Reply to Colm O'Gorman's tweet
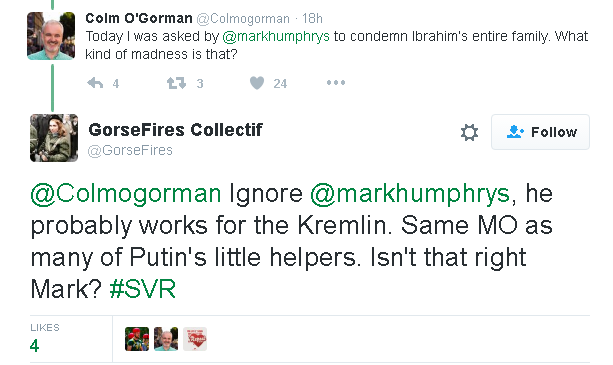 pos(95,83)
